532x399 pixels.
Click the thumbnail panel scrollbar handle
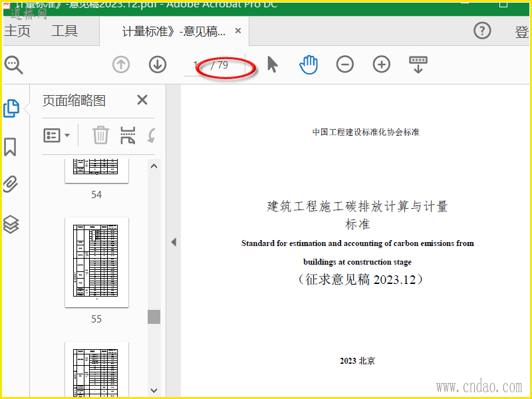pyautogui.click(x=154, y=317)
